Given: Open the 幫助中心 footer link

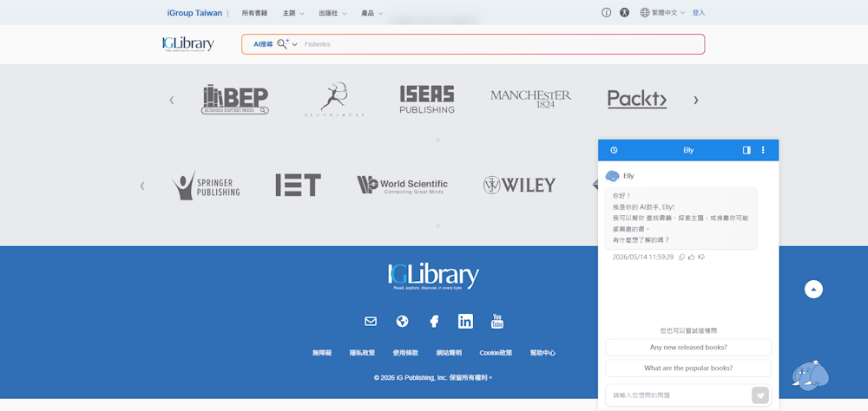Looking at the screenshot, I should click(x=542, y=353).
